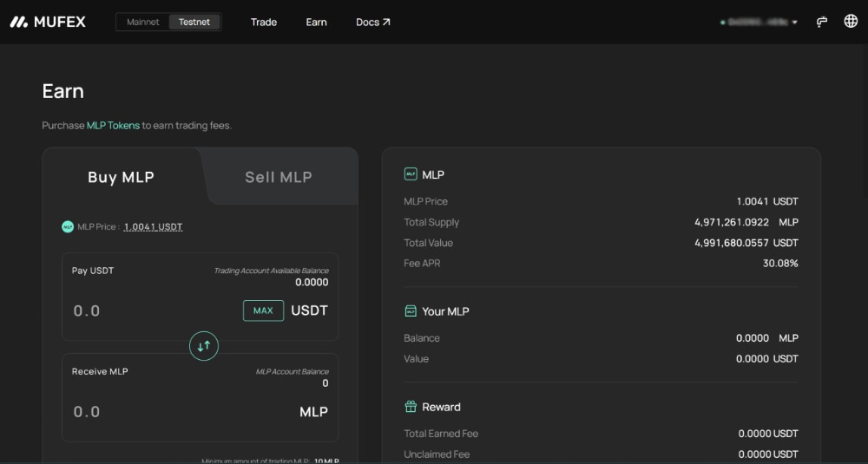Click Total Value 4,991,680.0557 figure
The image size is (868, 464).
[732, 243]
